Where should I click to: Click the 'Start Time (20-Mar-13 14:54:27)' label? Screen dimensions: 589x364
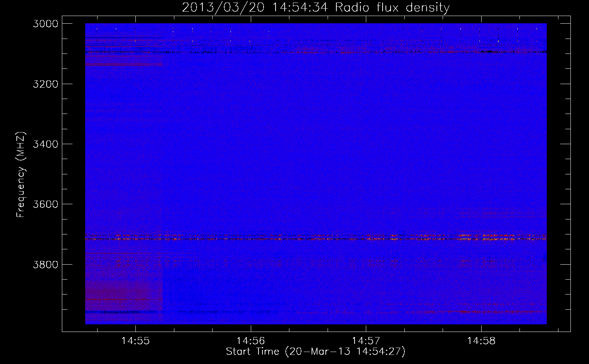pos(316,352)
